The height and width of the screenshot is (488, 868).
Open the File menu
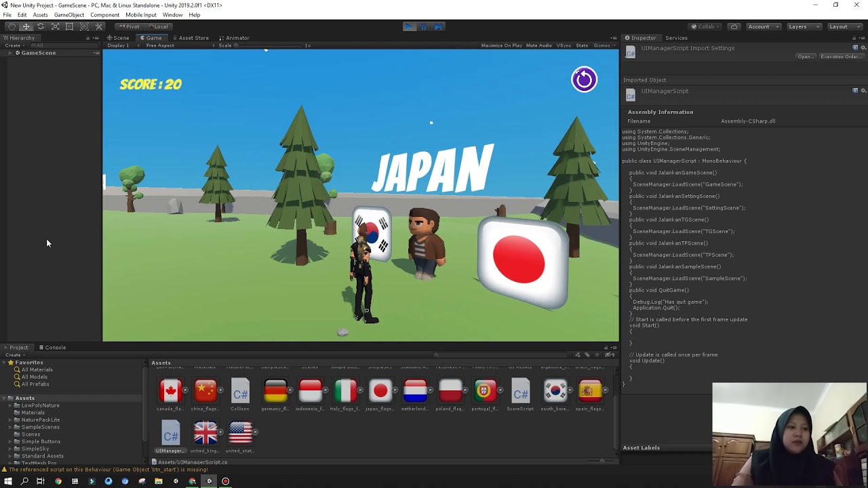pyautogui.click(x=7, y=15)
